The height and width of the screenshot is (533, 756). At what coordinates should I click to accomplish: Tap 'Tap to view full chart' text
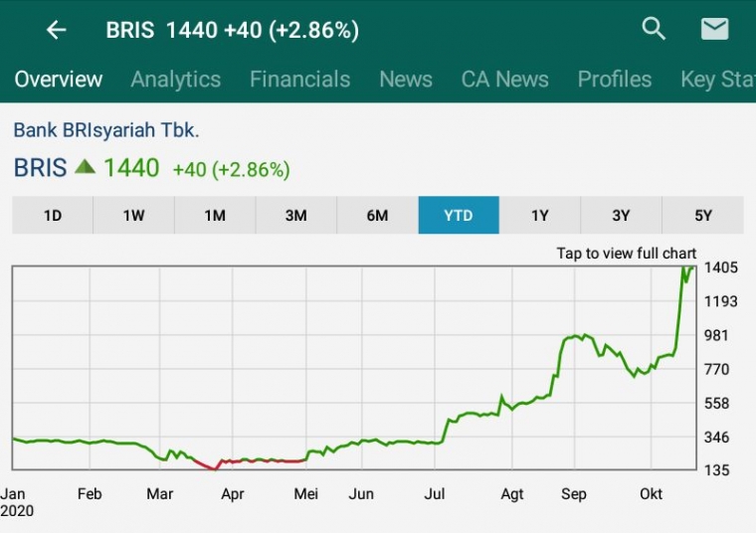coord(627,253)
